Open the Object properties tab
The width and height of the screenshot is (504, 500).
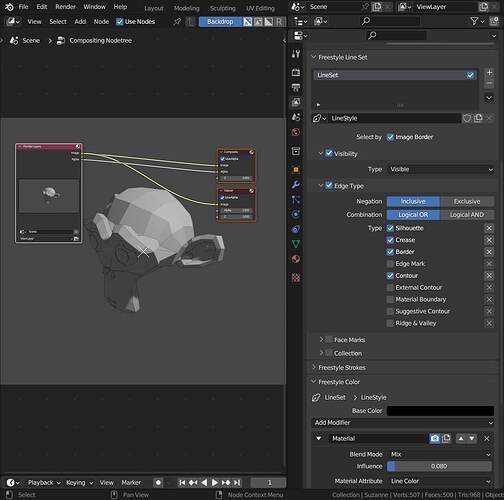tap(296, 170)
